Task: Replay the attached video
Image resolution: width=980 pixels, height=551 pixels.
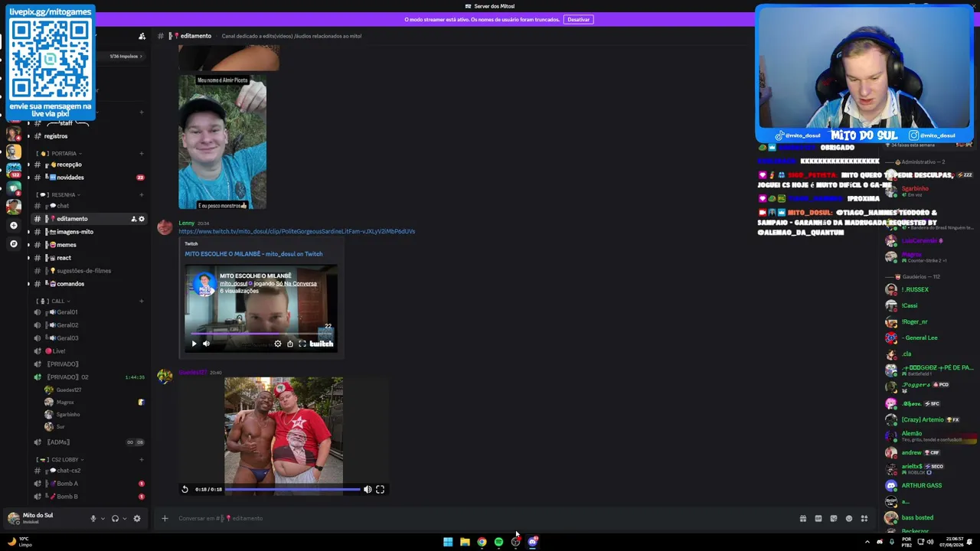Action: point(185,490)
